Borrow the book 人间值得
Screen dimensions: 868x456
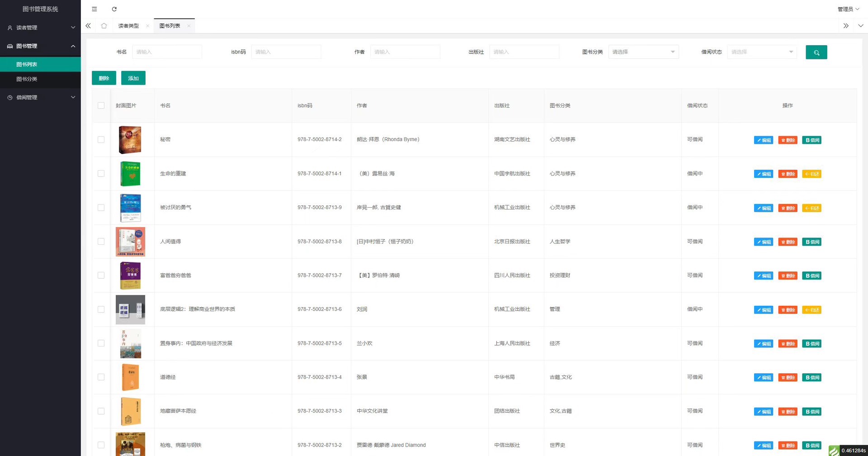812,242
